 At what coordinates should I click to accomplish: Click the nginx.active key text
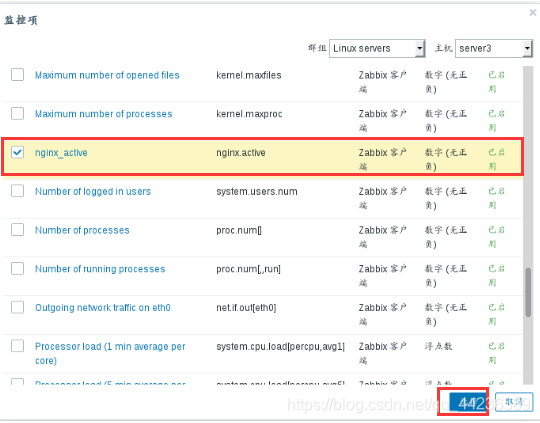point(241,153)
